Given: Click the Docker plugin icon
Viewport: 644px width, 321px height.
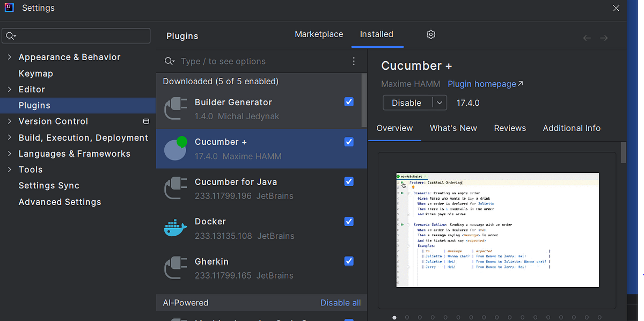Looking at the screenshot, I should pyautogui.click(x=175, y=228).
